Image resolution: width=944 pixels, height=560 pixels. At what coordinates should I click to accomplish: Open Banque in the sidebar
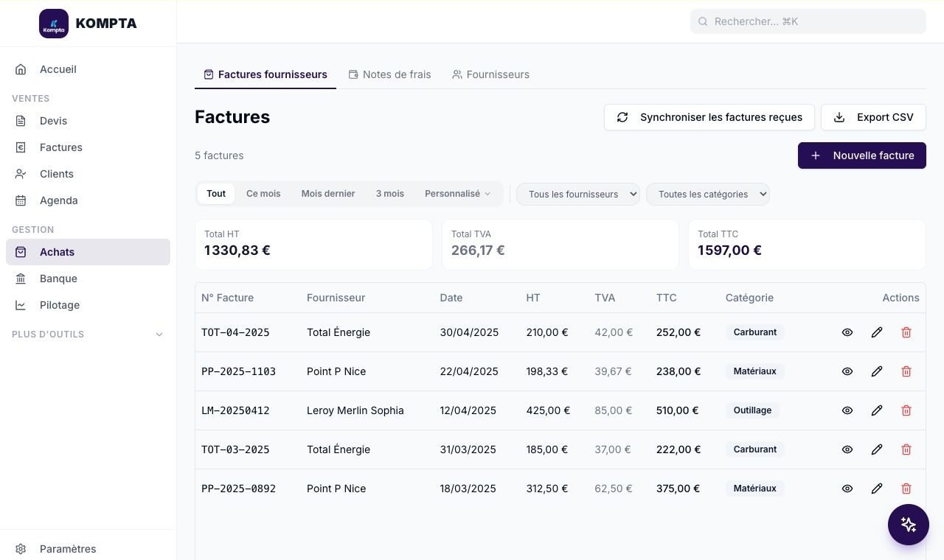click(88, 279)
